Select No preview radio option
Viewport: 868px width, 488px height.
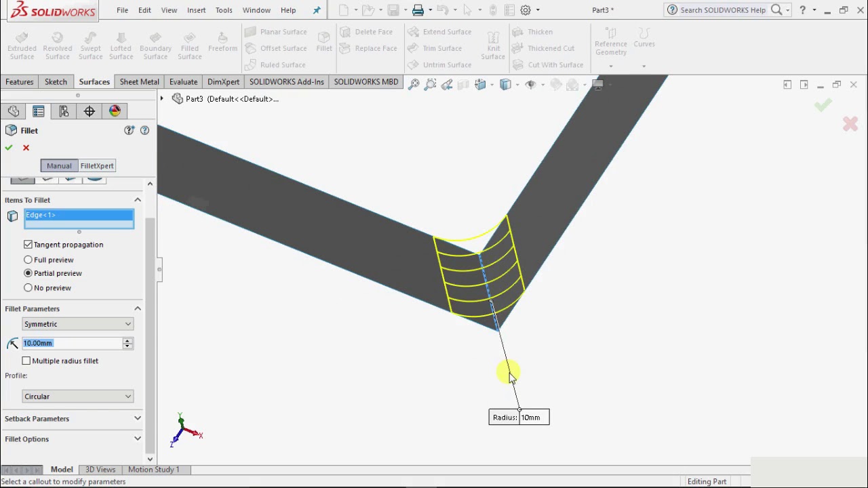pos(28,288)
